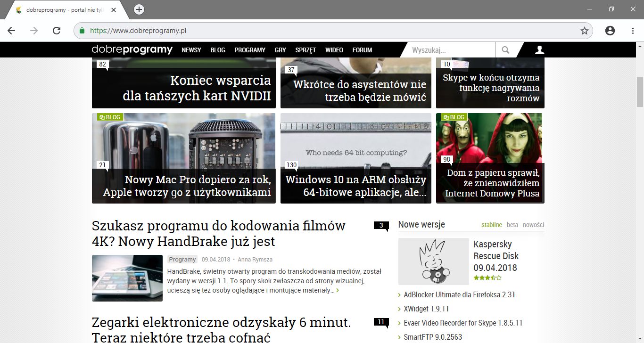Open Kaspersky Rescue Disk link
This screenshot has width=644, height=343.
point(496,256)
